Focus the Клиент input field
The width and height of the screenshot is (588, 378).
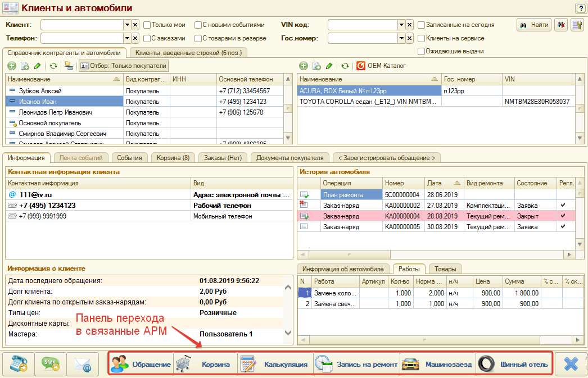click(x=83, y=25)
